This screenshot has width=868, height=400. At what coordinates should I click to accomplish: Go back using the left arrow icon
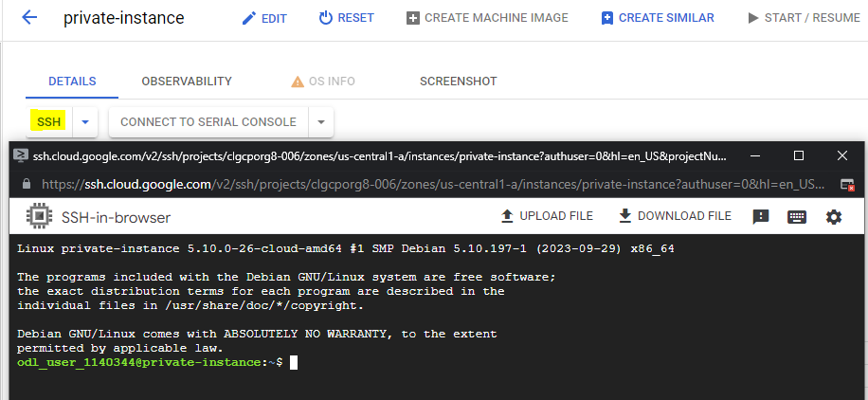(x=28, y=17)
